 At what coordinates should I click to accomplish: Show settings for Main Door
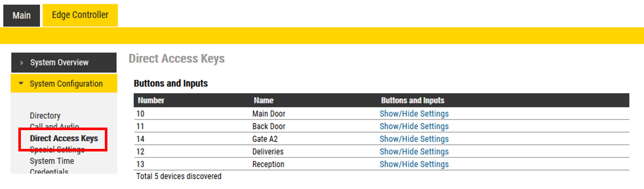coord(414,114)
